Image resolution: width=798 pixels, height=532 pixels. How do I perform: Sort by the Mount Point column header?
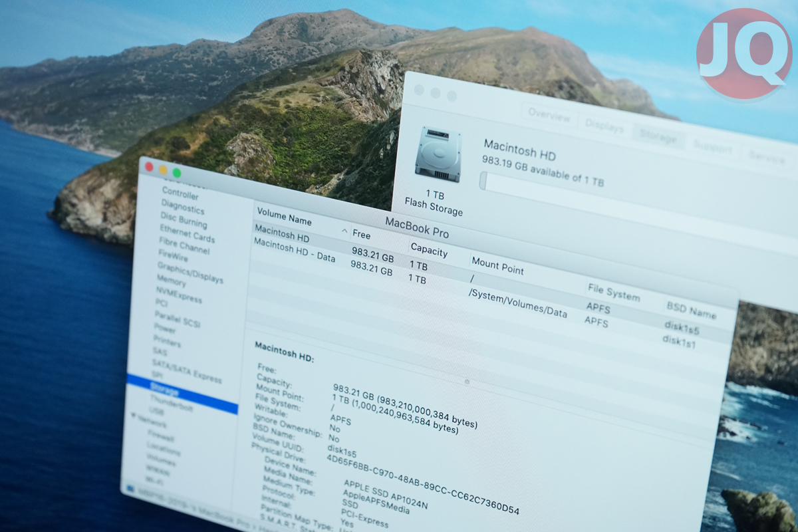click(497, 266)
